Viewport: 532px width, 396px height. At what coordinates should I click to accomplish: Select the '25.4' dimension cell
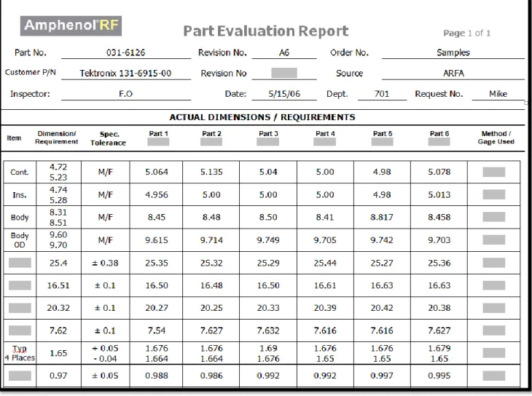(x=58, y=263)
